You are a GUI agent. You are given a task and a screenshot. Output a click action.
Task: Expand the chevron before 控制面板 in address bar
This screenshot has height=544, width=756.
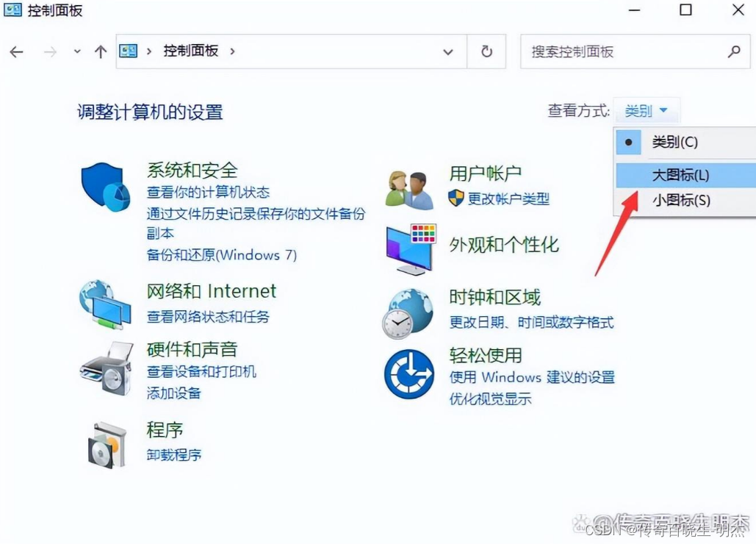[149, 51]
